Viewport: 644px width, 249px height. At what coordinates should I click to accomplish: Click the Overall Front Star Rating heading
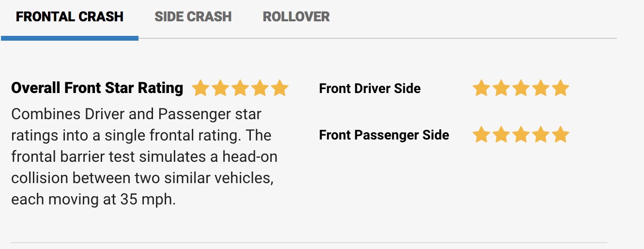coord(97,88)
